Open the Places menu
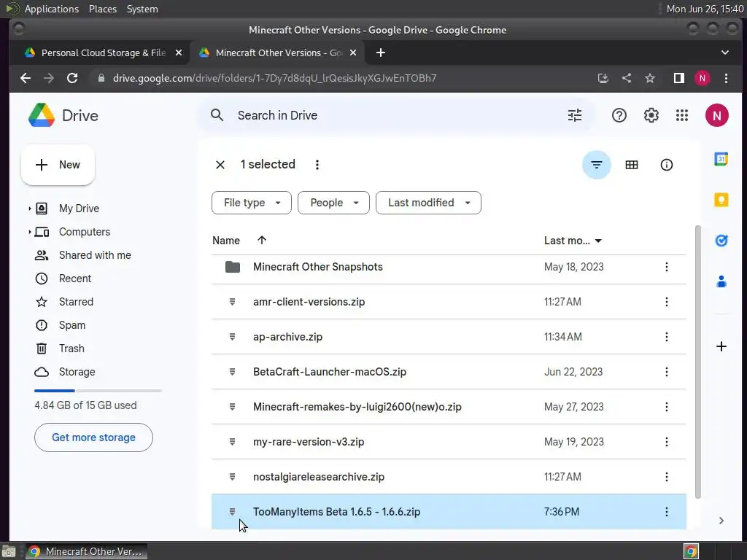Viewport: 747px width, 560px height. 102,9
